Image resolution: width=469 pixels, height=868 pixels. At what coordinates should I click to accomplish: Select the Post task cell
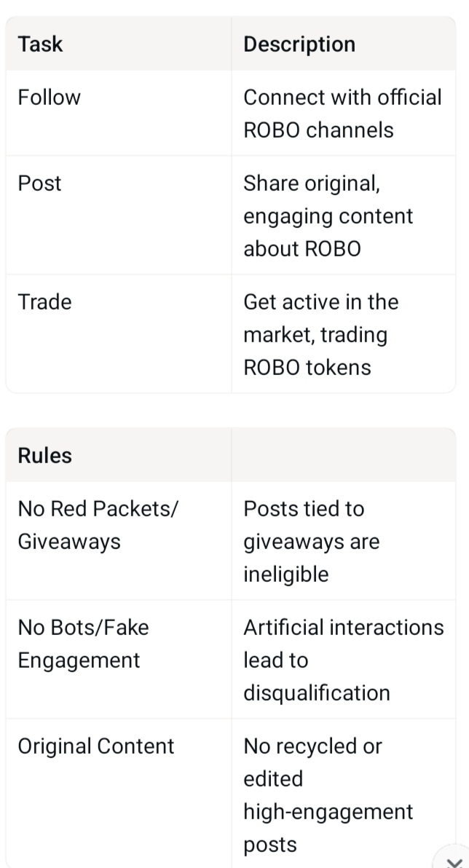point(39,184)
